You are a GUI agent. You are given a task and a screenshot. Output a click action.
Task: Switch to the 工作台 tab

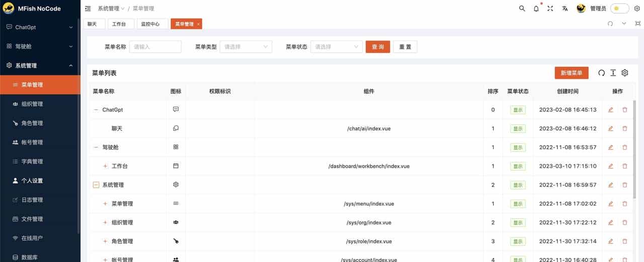coord(121,24)
